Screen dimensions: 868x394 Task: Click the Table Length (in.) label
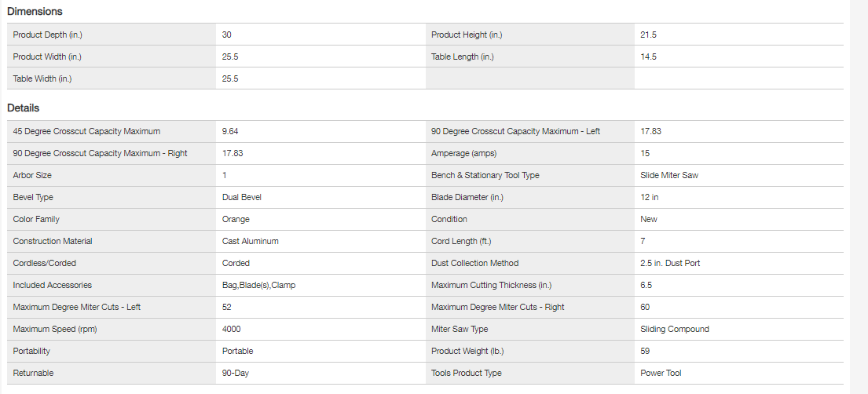point(463,57)
